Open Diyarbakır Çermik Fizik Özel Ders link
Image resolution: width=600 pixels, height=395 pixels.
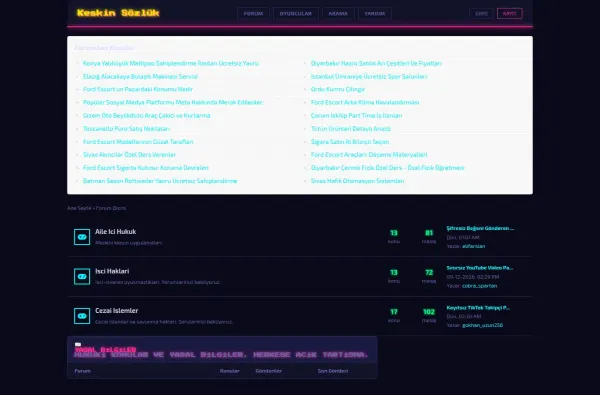point(388,168)
